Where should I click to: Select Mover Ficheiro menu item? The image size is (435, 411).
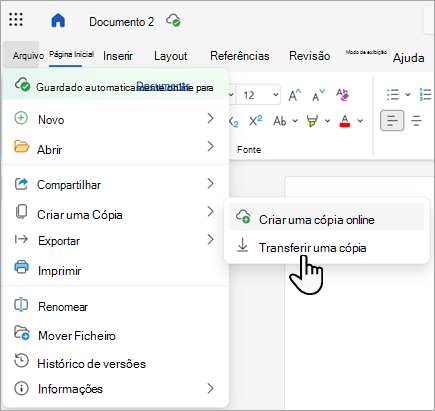point(115,335)
